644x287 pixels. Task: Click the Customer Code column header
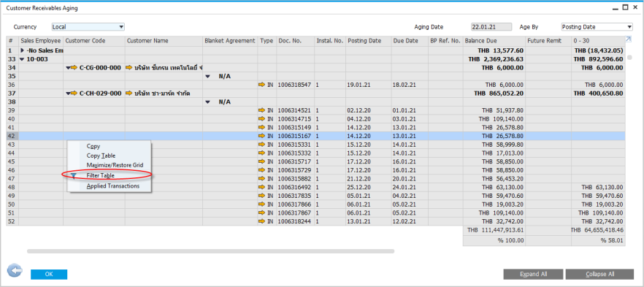94,41
